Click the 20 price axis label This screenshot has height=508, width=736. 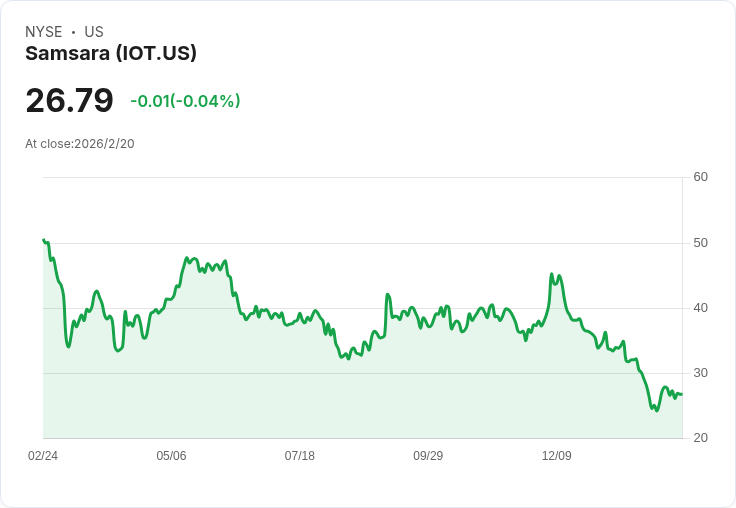pyautogui.click(x=700, y=438)
